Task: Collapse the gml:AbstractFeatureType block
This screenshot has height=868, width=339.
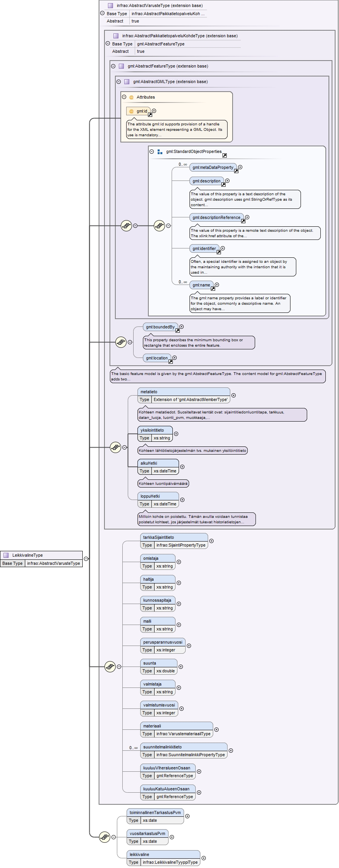Action: [x=113, y=66]
